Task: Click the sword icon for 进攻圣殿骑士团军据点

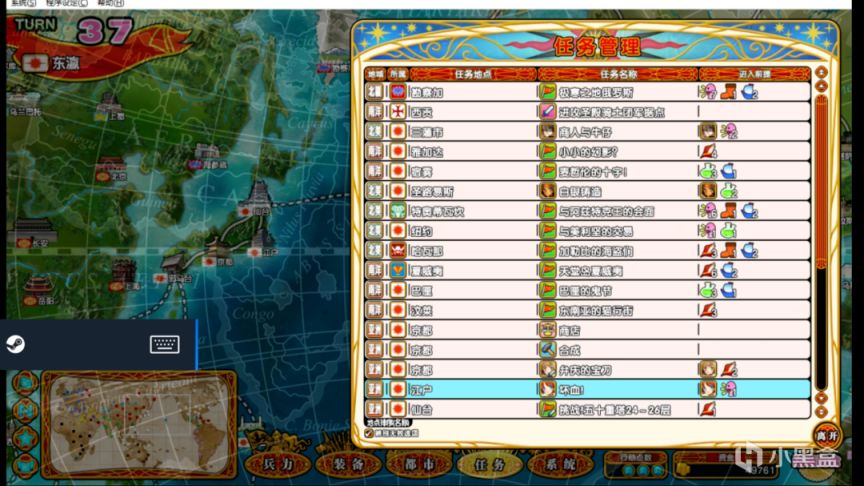Action: (x=547, y=111)
